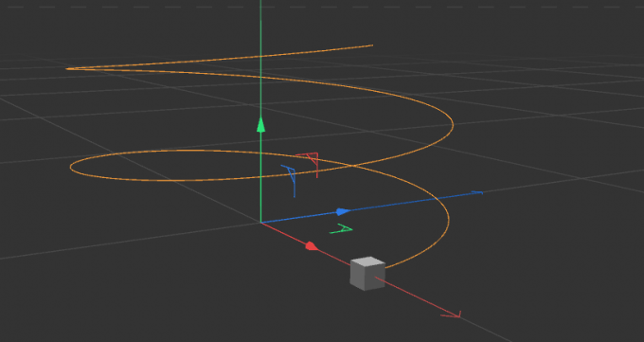Click the red X-axis arrow cone
The height and width of the screenshot is (342, 644).
coord(312,245)
